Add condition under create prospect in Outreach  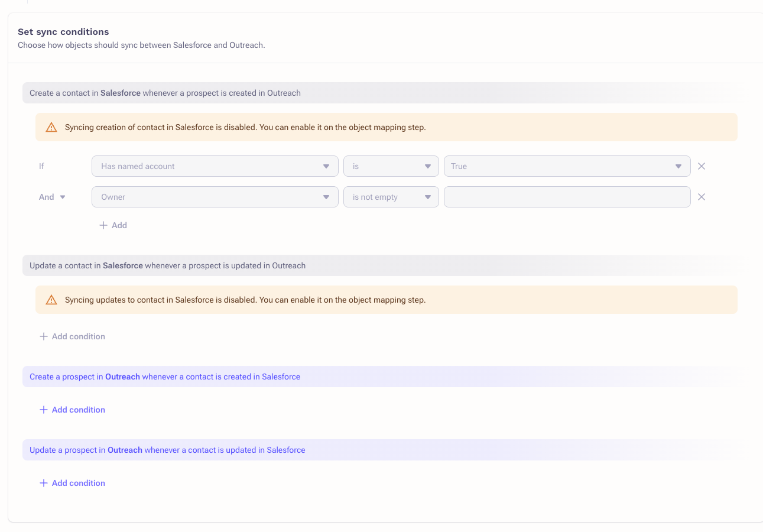[72, 410]
